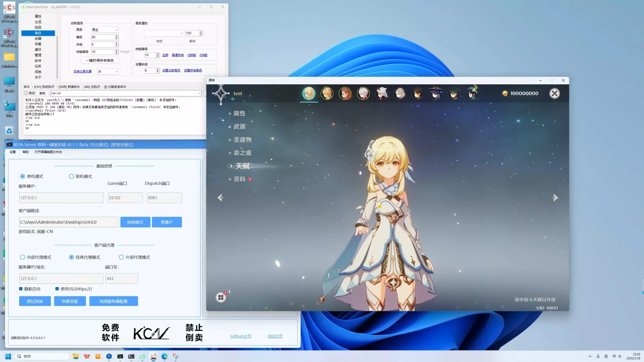Open the element dropdown showing 冰
The image size is (644, 362).
click(x=108, y=71)
